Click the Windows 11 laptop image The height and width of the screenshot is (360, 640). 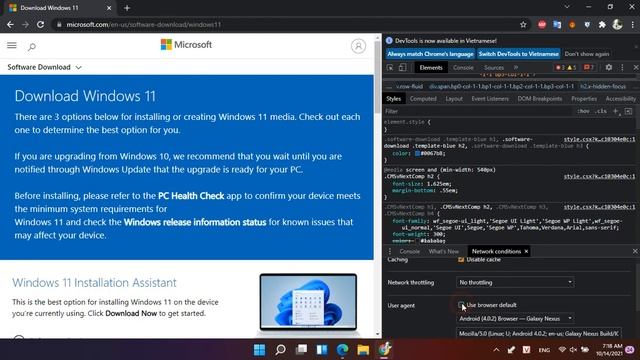[308, 302]
